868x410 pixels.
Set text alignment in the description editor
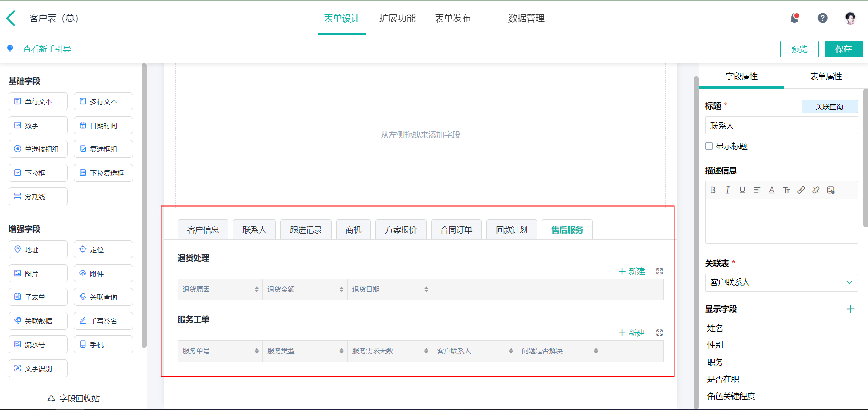click(x=757, y=190)
